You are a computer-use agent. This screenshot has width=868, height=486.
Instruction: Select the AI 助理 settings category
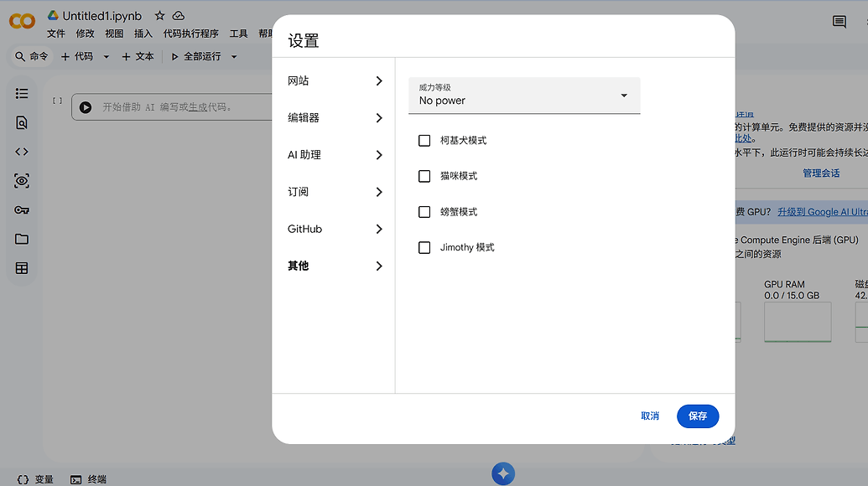click(334, 155)
